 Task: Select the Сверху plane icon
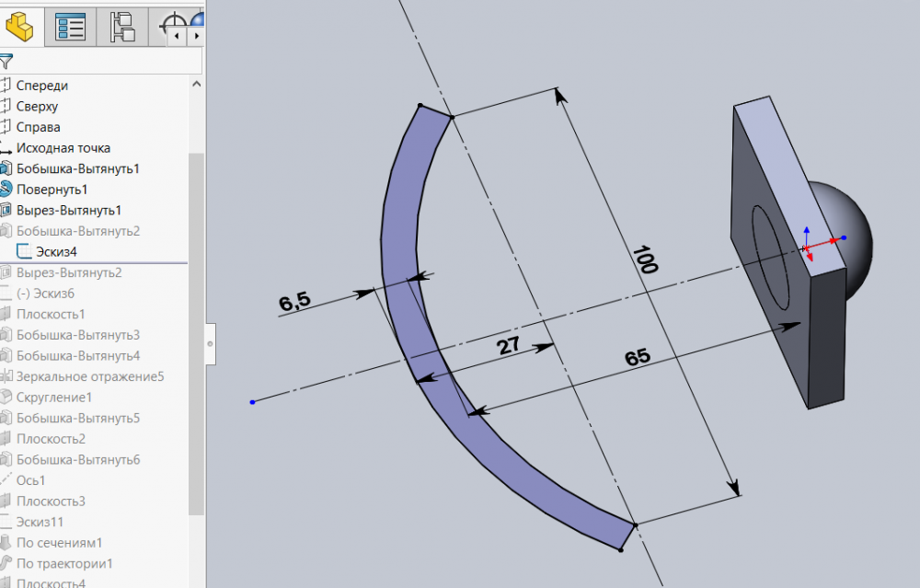pos(7,107)
